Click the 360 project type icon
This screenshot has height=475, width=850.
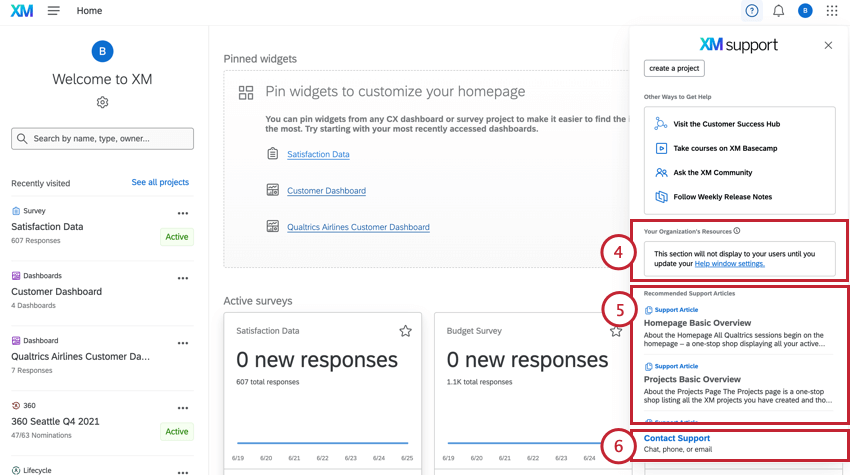[x=16, y=406]
